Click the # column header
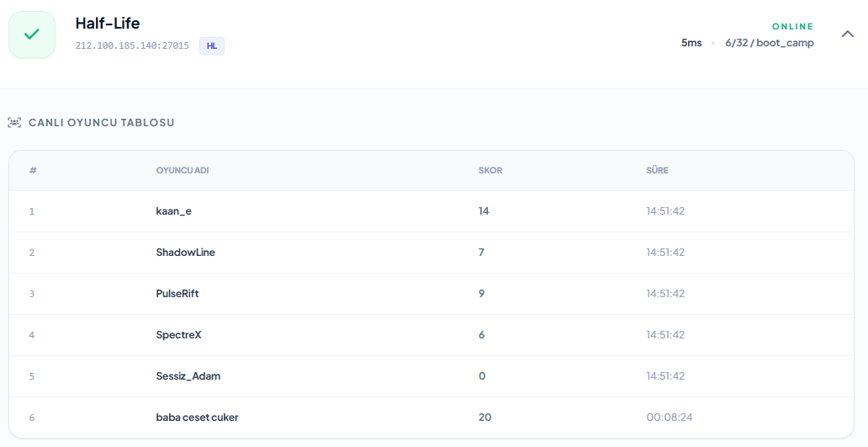 (x=33, y=171)
